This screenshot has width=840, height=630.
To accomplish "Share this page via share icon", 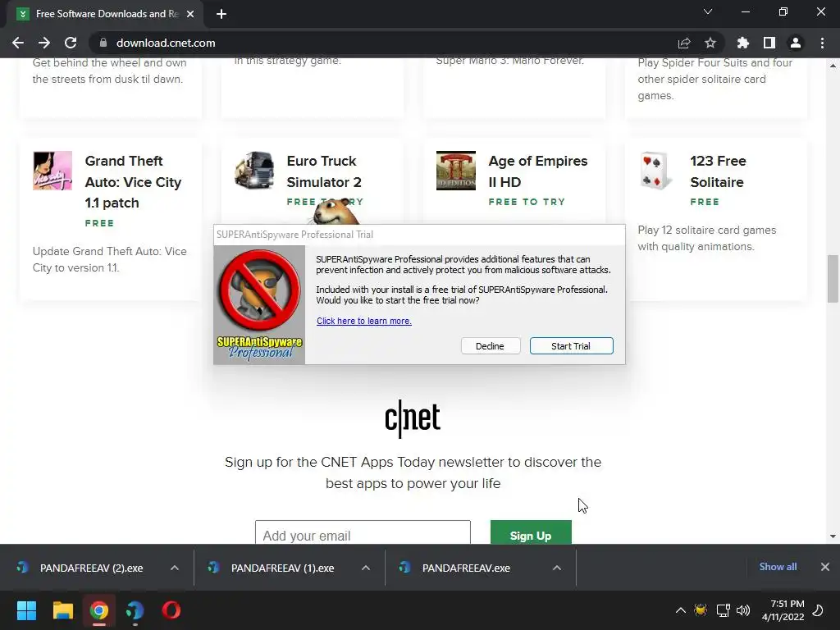I will pos(684,43).
